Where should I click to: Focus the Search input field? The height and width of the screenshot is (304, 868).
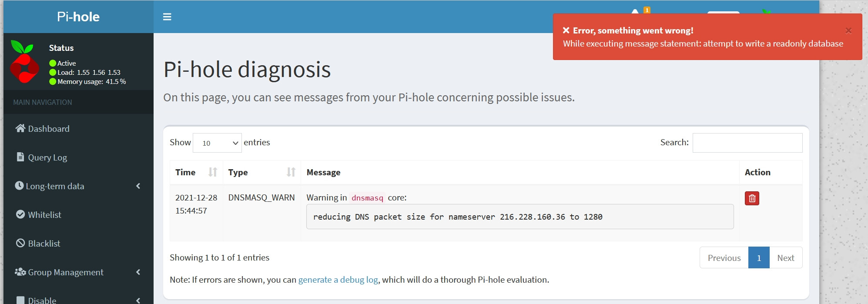coord(747,143)
